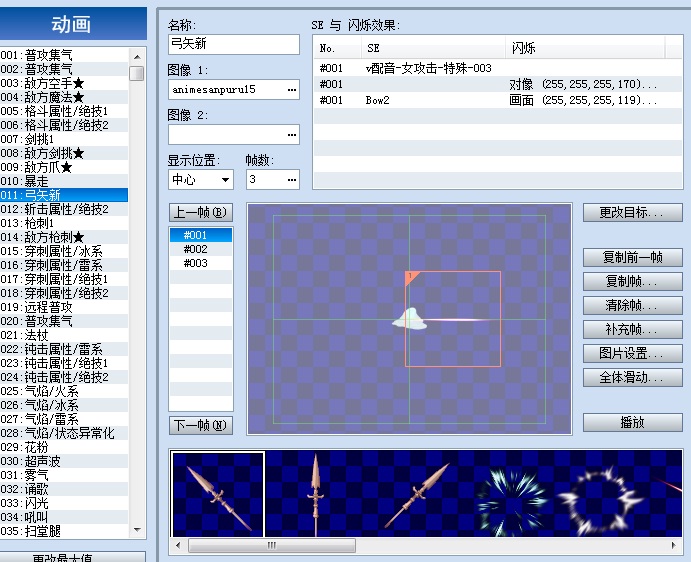Viewport: 691px width, 562px height.
Task: Select SE row v配音-女攻击-特殊-003
Action: coord(498,68)
